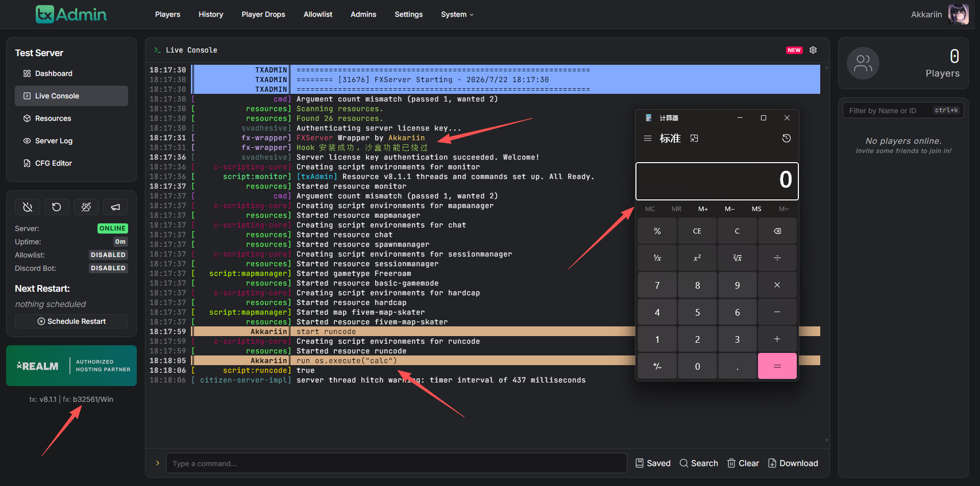
Task: Click the calculator decimal point key
Action: tap(737, 366)
